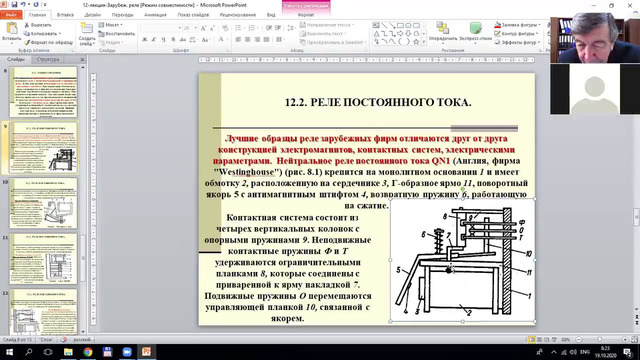Open Shape Outline (Контур фигуры) menu
This screenshot has height=360, width=640.
click(516, 33)
